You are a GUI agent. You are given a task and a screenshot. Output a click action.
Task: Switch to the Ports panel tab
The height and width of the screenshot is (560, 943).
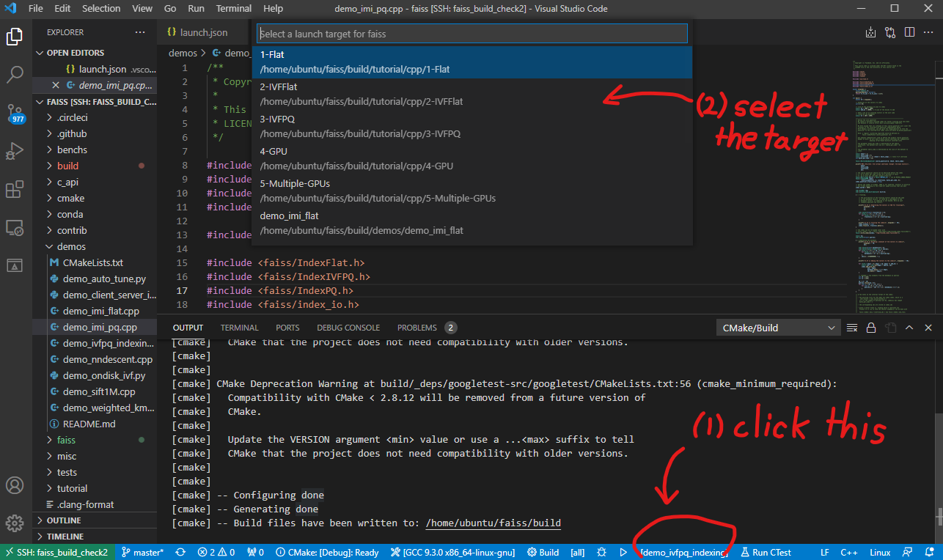(287, 328)
